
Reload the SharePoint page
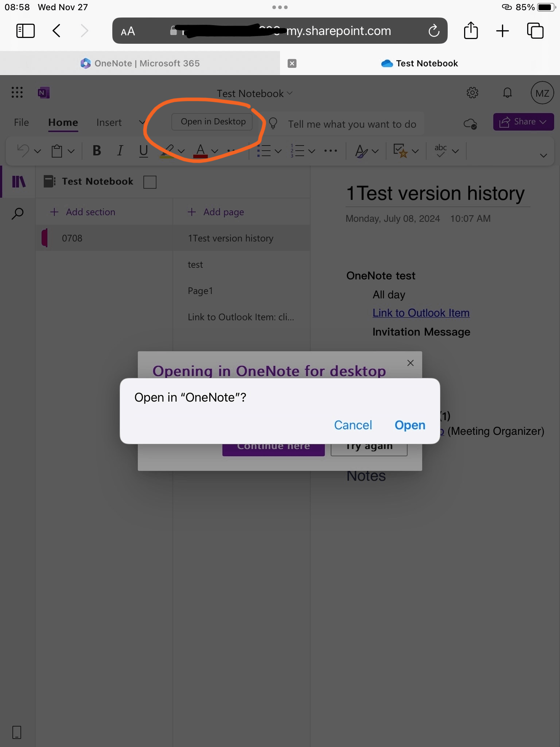pos(434,31)
